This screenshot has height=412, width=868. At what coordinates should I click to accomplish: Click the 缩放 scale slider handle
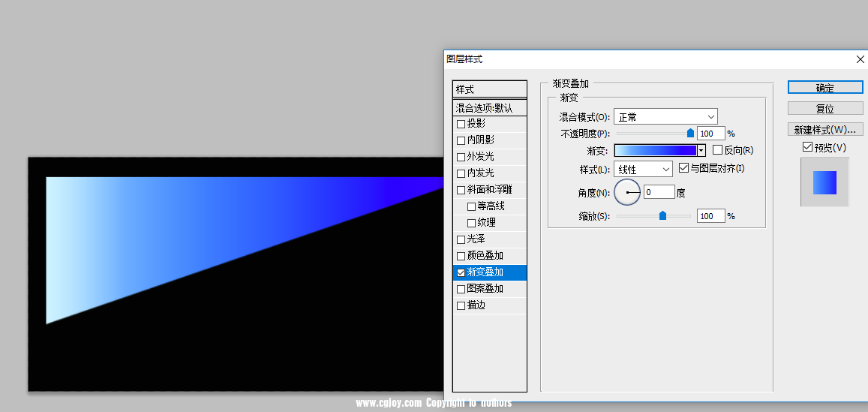(x=662, y=215)
